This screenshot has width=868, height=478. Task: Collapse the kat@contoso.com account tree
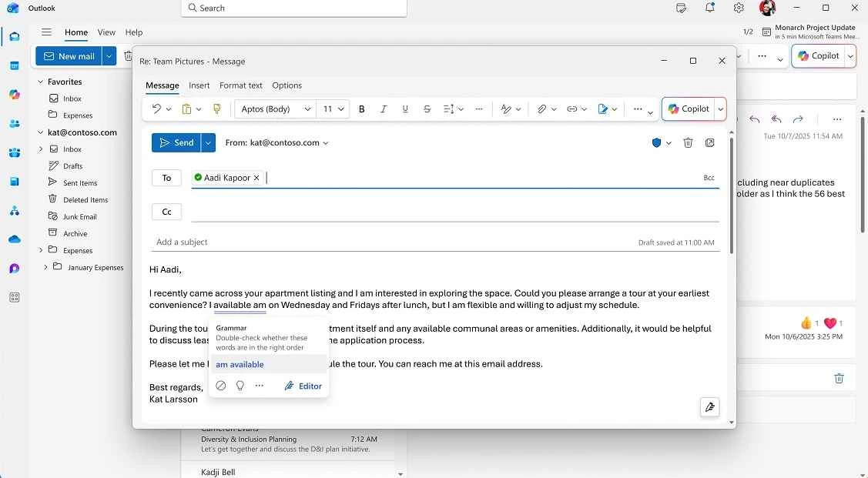(x=40, y=132)
